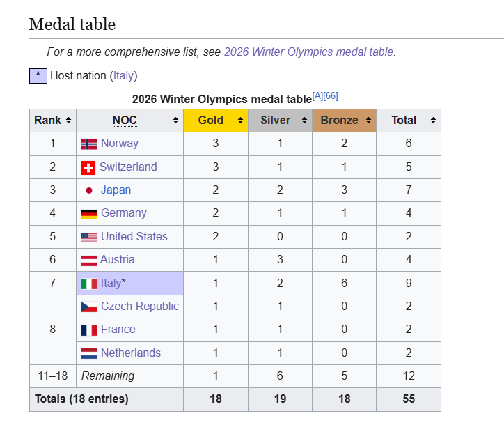Click the host nation lavender legend swatch
This screenshot has height=425, width=504.
[x=38, y=75]
